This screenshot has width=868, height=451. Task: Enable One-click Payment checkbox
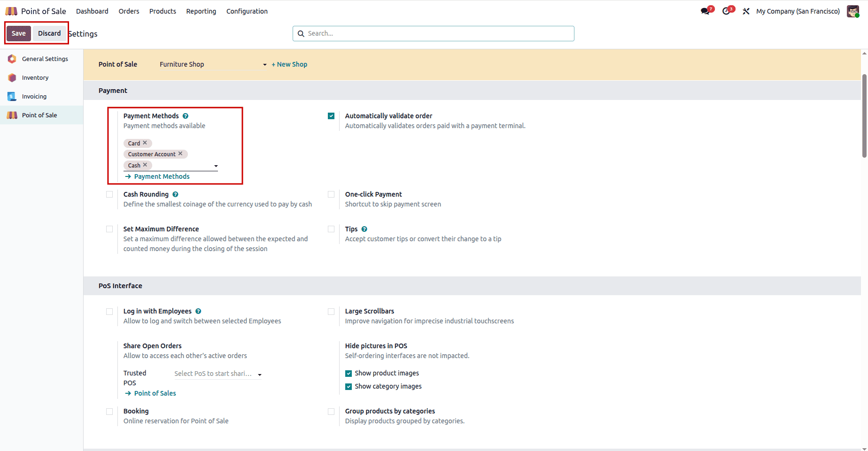pyautogui.click(x=331, y=194)
